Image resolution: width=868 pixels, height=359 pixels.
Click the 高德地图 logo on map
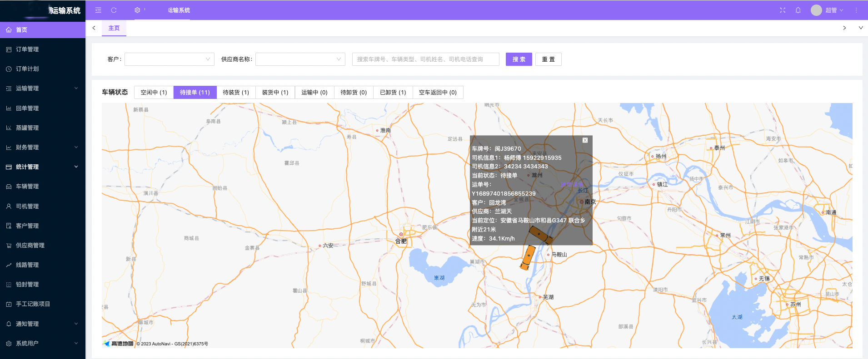click(x=119, y=344)
